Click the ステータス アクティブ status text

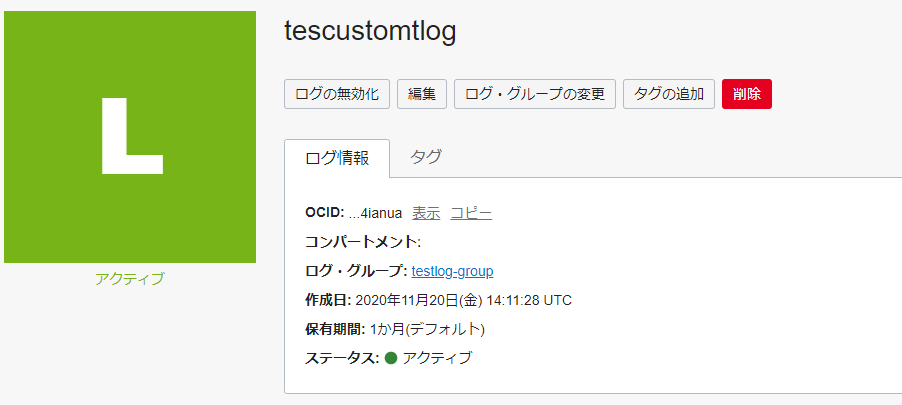point(436,358)
